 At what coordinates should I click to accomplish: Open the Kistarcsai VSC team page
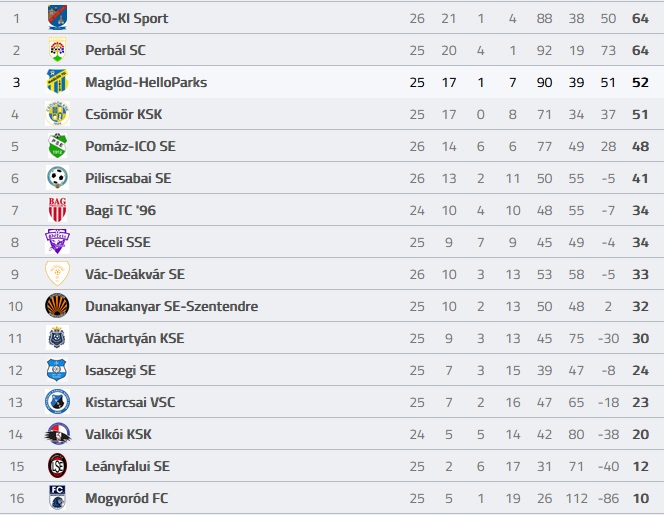[x=130, y=402]
